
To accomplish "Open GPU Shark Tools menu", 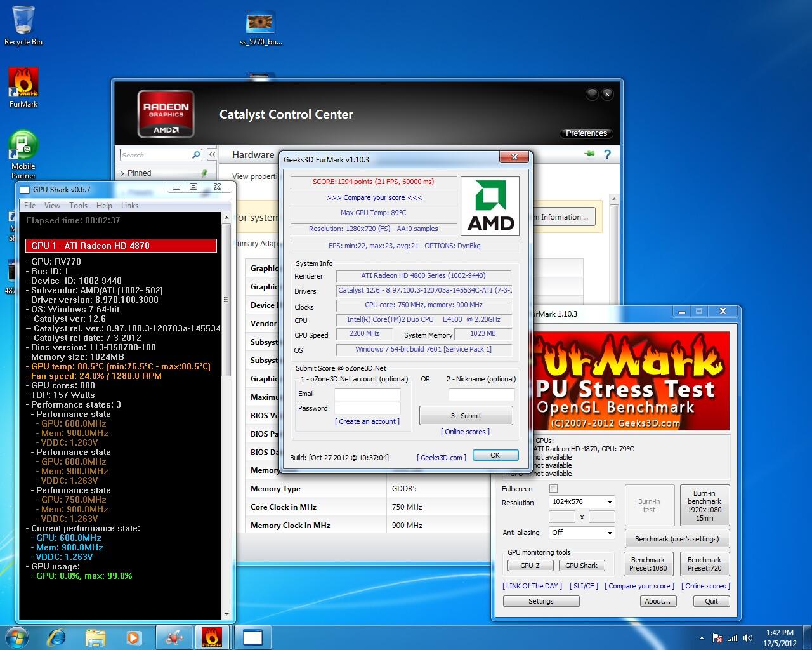I will [x=78, y=206].
